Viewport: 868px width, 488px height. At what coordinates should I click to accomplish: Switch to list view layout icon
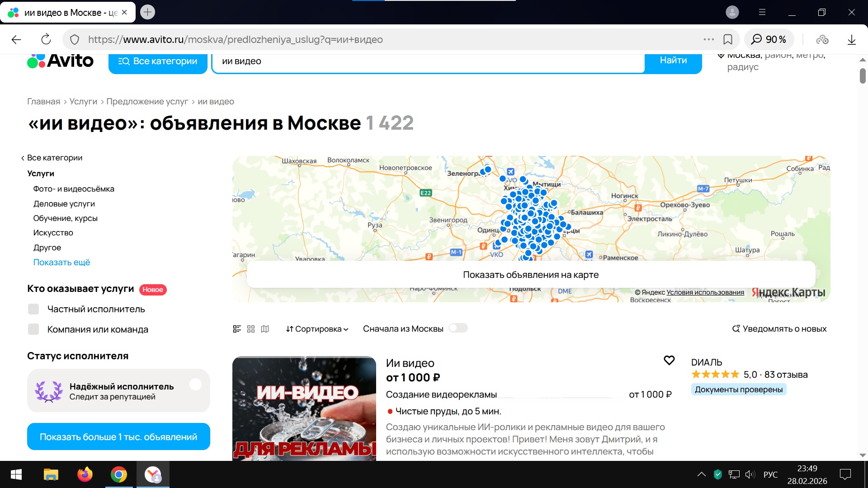[x=237, y=329]
